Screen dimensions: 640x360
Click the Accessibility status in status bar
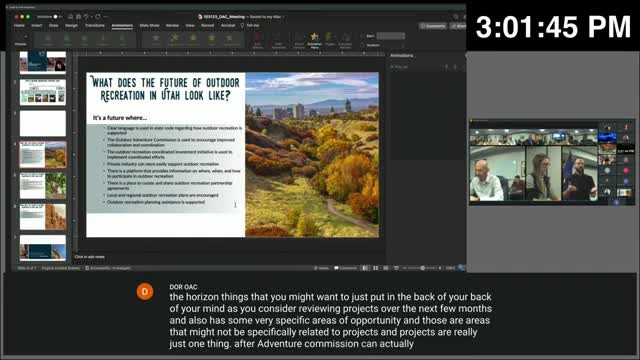(x=109, y=268)
